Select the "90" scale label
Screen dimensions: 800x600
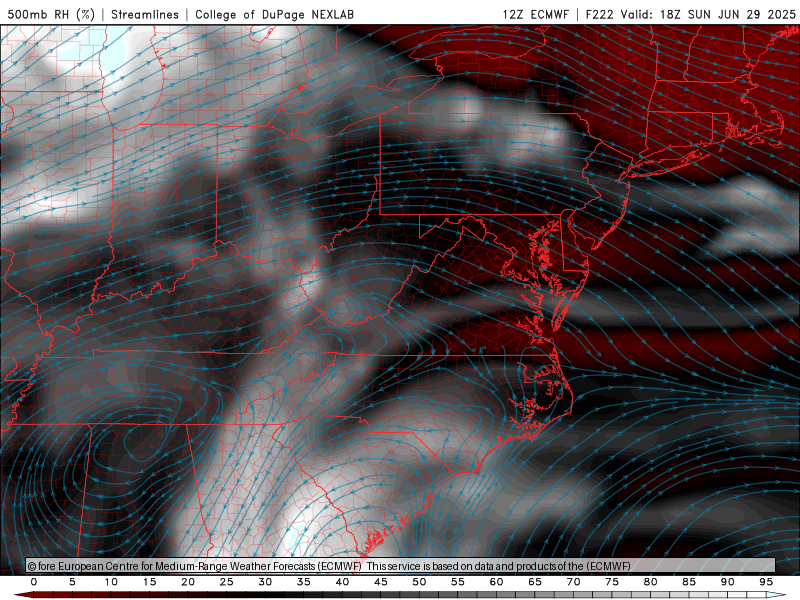pos(728,582)
